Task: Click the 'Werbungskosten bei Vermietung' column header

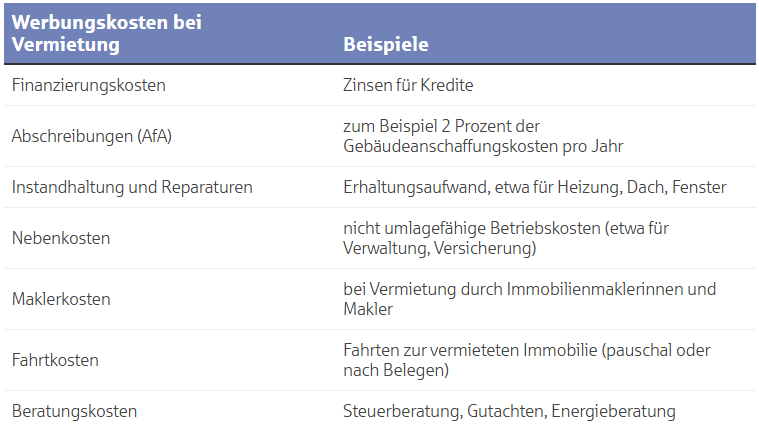Action: [x=106, y=33]
